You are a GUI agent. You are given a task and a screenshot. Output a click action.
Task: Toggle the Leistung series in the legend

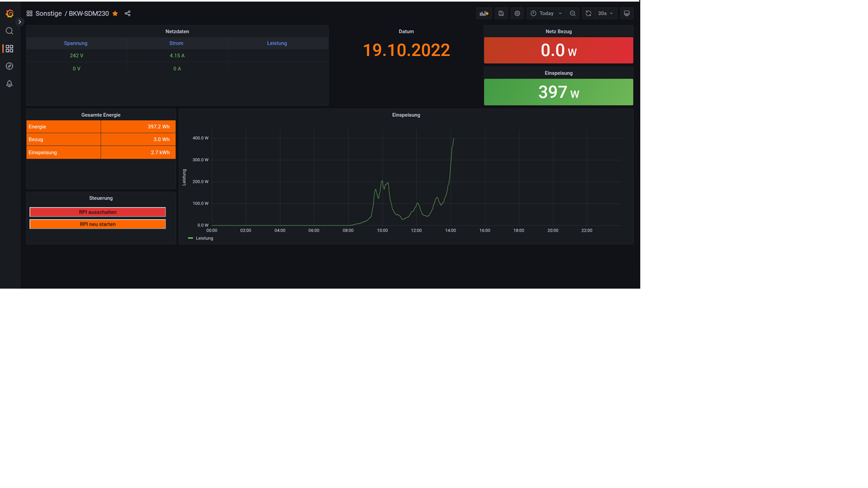click(204, 238)
